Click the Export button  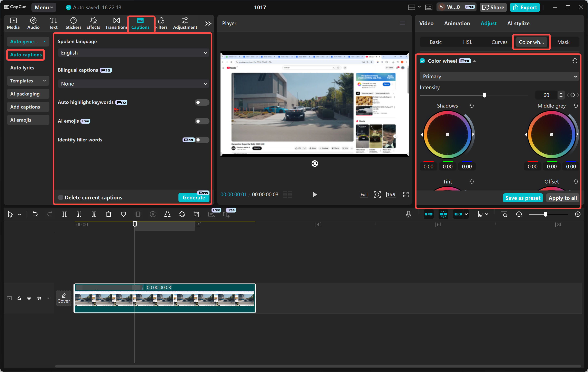525,7
